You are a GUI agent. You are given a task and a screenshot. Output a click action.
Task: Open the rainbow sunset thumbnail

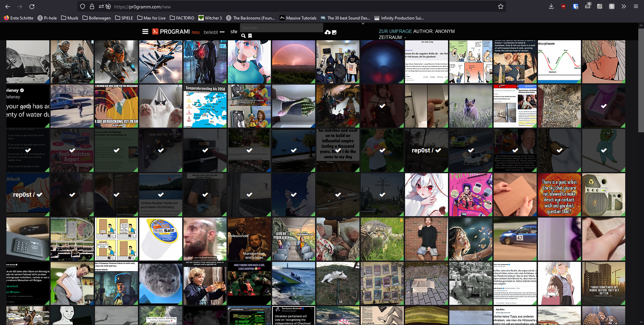click(x=294, y=62)
